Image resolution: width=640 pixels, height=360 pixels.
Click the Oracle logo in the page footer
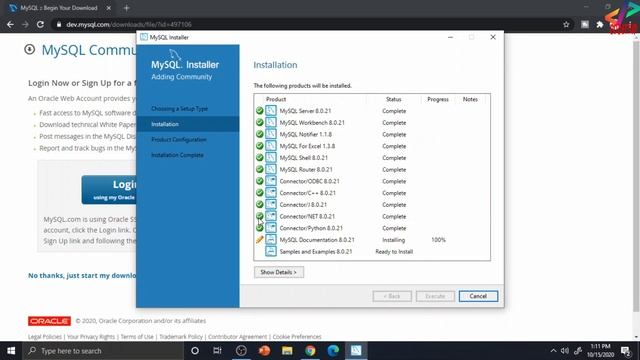[49, 321]
